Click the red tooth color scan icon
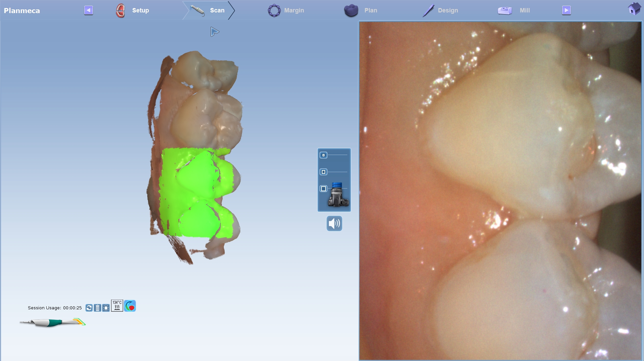Screen dimensions: 644x361 (x=130, y=306)
